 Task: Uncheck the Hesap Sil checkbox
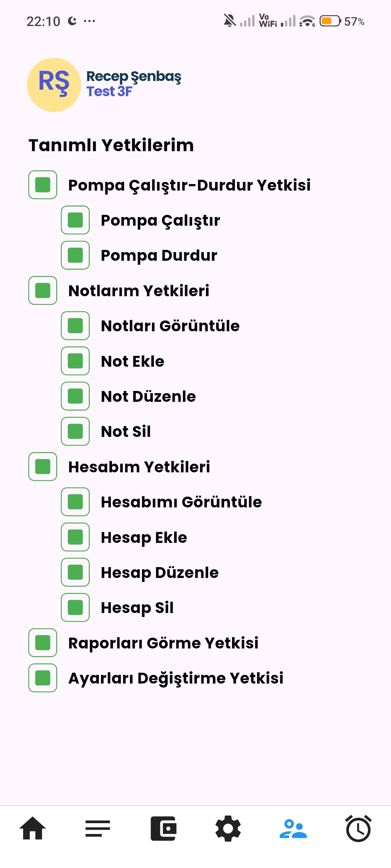(x=75, y=608)
